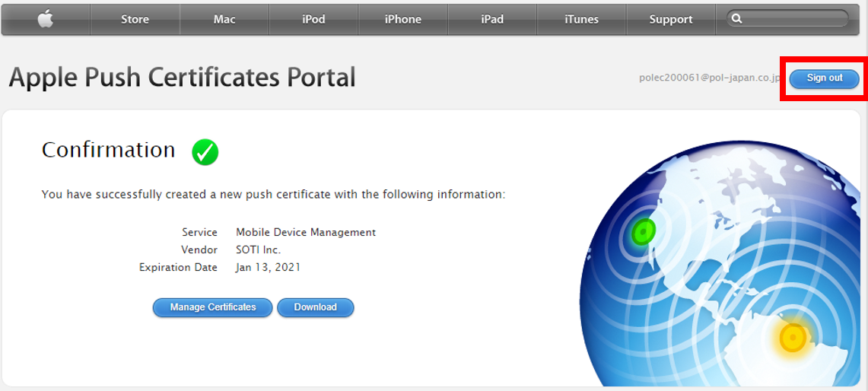Click the yellow signal dot on globe

pyautogui.click(x=793, y=337)
